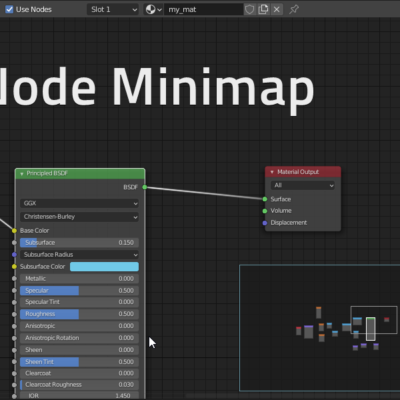
Task: Open the All target dropdown
Action: [303, 185]
